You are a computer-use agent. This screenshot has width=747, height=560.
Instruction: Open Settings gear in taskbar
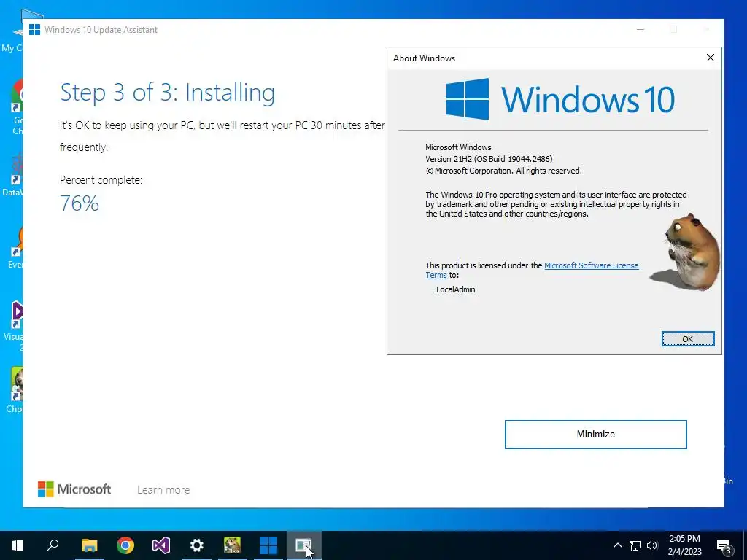pyautogui.click(x=197, y=545)
